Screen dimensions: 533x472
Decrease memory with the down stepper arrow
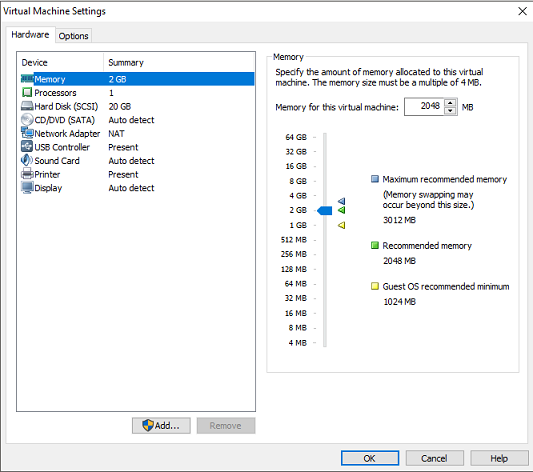coord(450,111)
